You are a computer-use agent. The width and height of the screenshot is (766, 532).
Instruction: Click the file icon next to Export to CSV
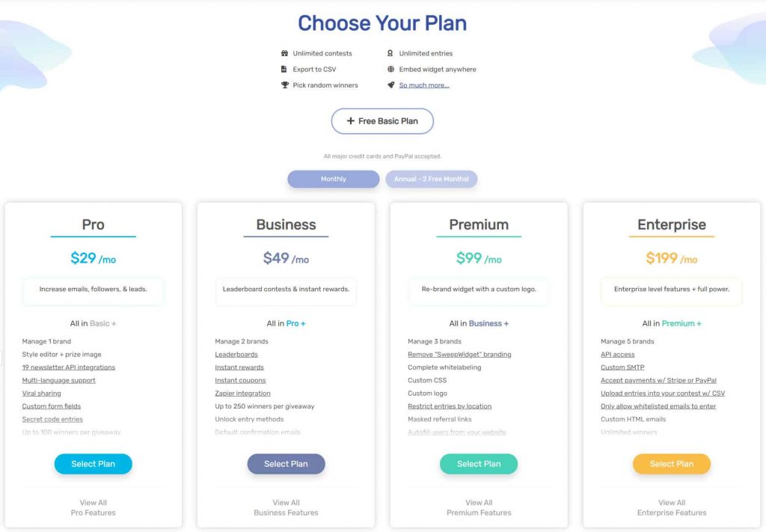pos(284,70)
